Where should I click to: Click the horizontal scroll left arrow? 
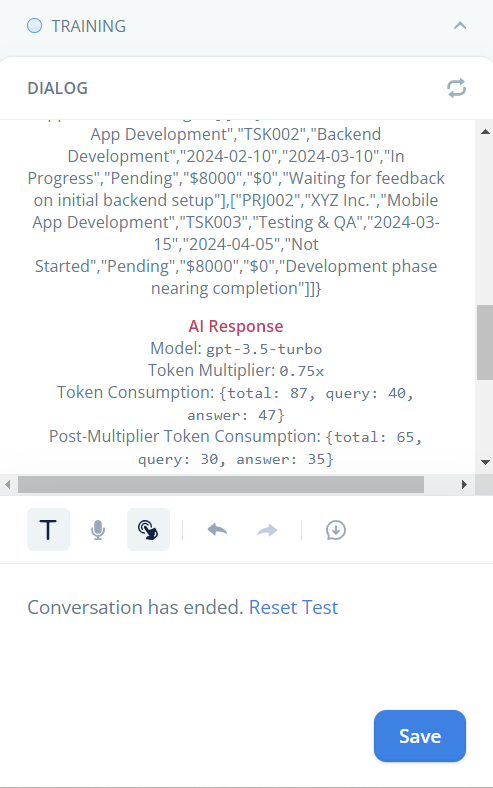point(8,484)
